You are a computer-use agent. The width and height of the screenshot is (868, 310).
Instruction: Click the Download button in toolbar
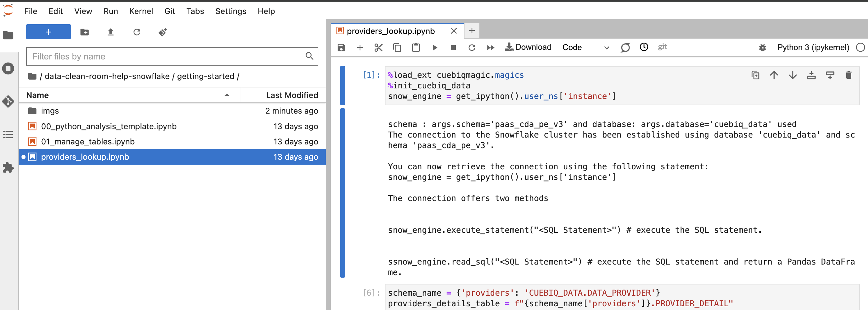(528, 47)
